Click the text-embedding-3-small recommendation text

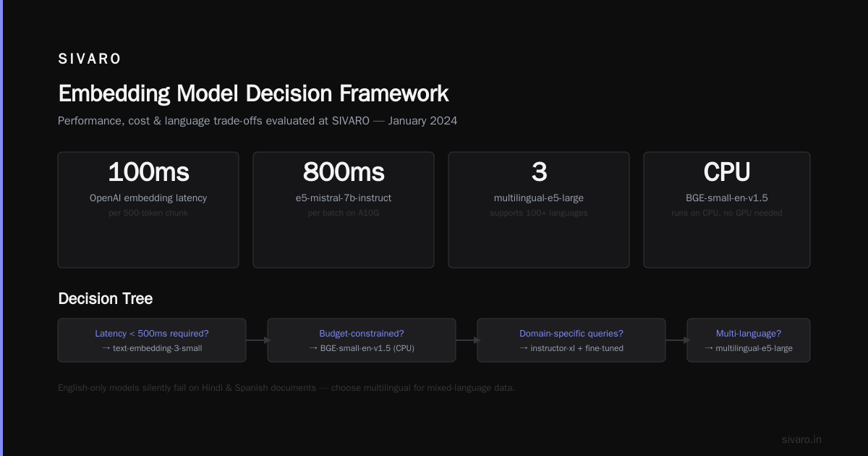pyautogui.click(x=152, y=348)
